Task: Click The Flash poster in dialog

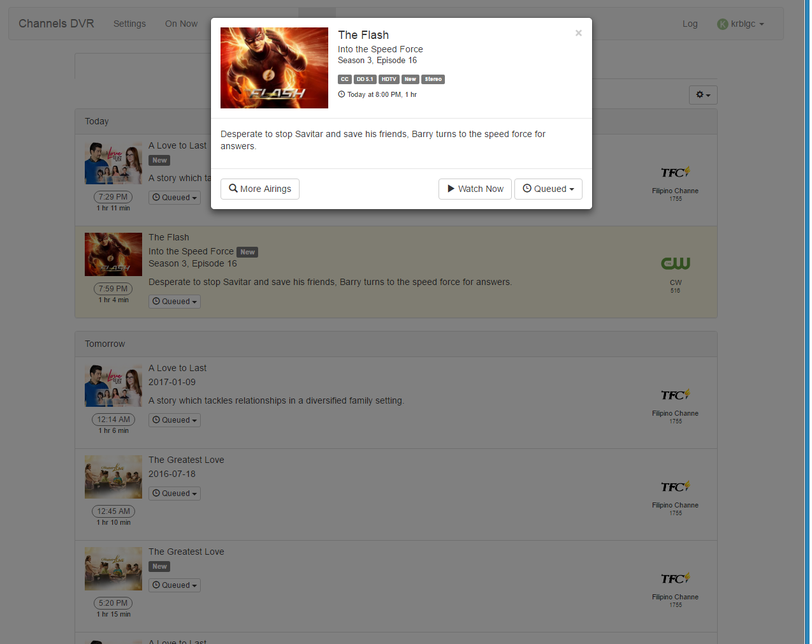Action: pos(274,68)
